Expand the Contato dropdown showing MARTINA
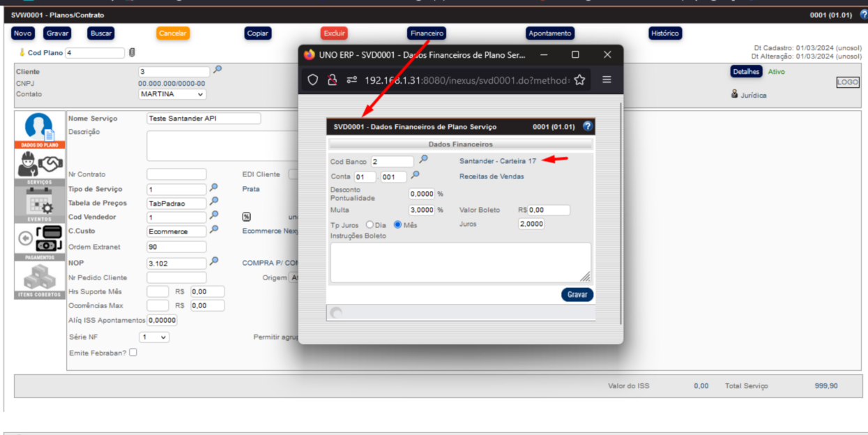This screenshot has width=868, height=435. click(172, 94)
